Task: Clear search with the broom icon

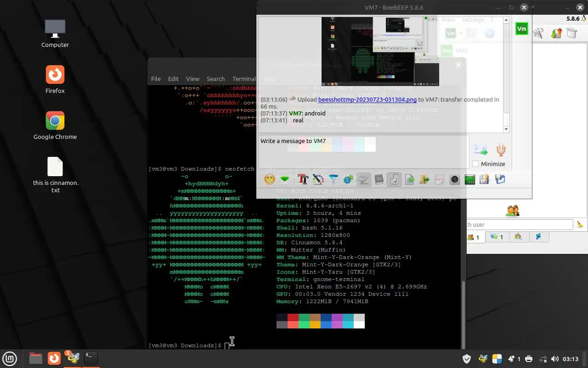Action: point(580,224)
